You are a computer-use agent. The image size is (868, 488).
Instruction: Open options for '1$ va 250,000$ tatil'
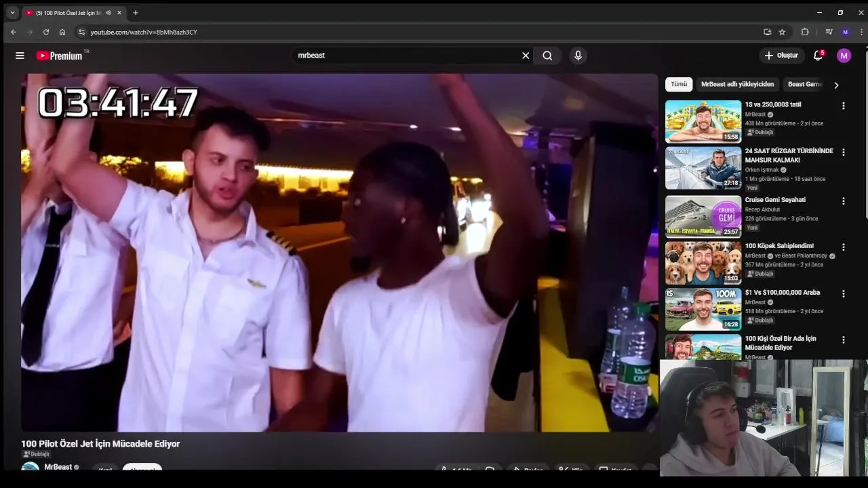coord(844,106)
